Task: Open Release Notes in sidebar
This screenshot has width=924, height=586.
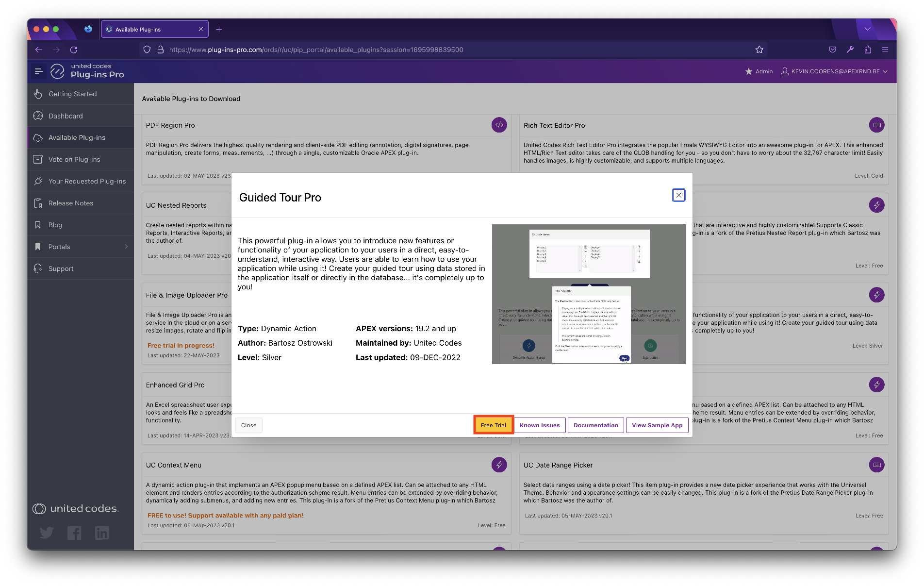Action: pyautogui.click(x=81, y=203)
